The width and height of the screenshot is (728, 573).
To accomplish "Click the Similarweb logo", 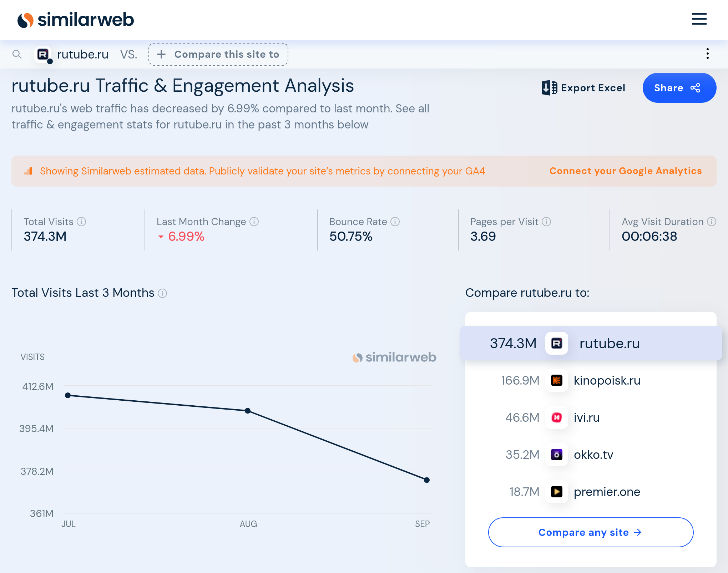I will tap(76, 20).
